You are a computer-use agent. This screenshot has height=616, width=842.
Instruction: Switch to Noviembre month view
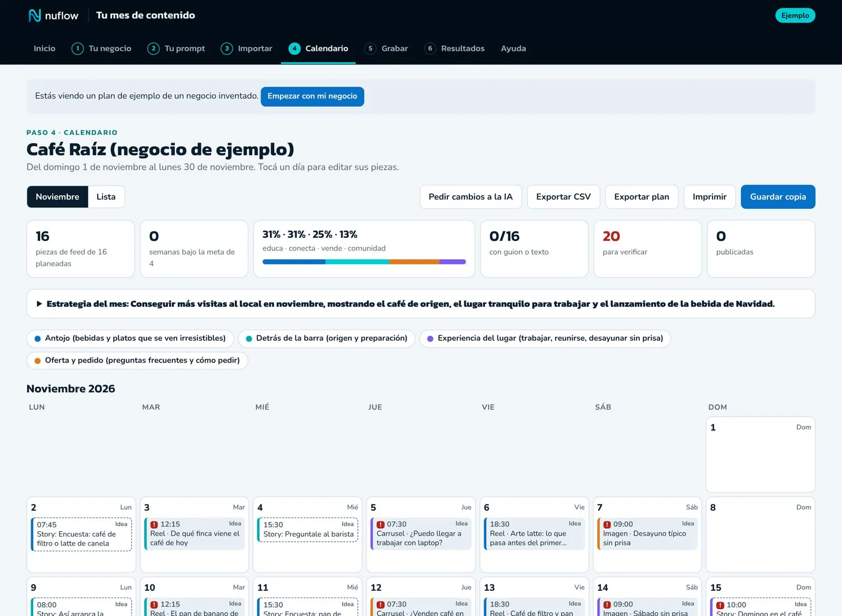[x=57, y=197]
